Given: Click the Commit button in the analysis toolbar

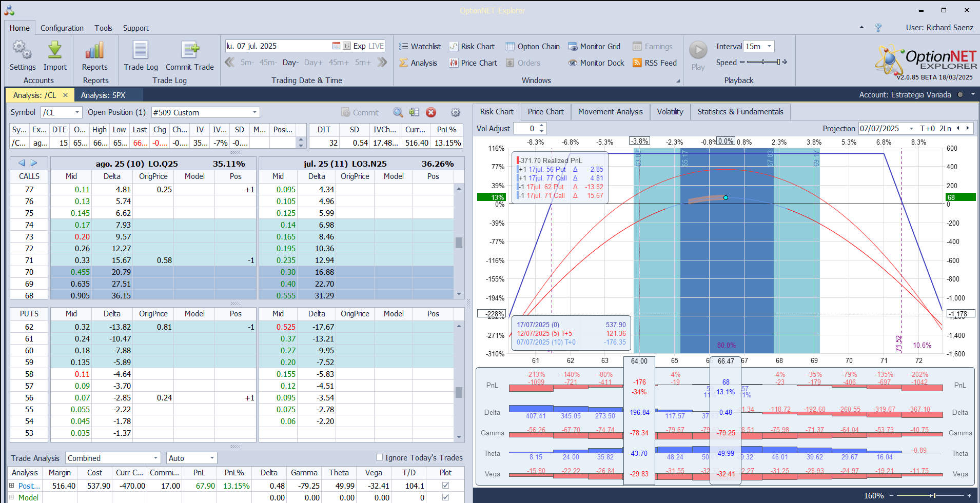Looking at the screenshot, I should (360, 112).
